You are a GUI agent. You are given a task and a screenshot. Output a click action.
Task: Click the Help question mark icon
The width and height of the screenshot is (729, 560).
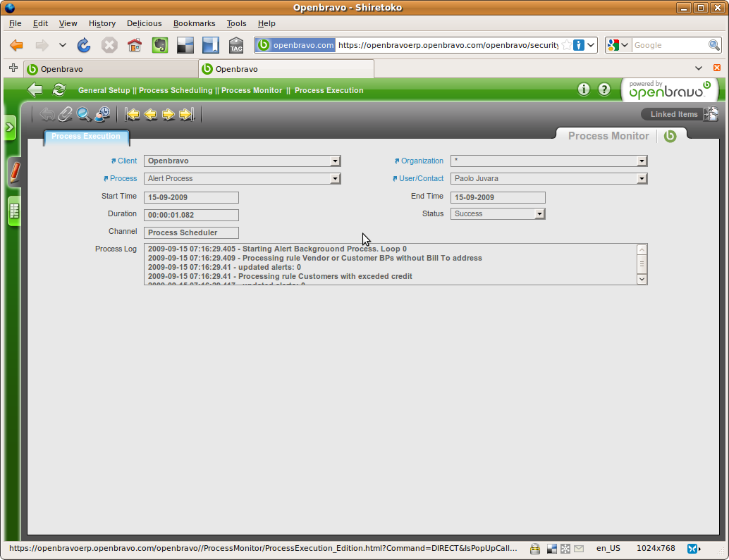(604, 89)
